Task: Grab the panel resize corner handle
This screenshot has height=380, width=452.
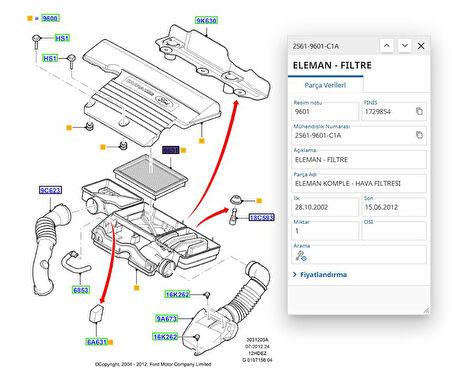Action: [426, 310]
